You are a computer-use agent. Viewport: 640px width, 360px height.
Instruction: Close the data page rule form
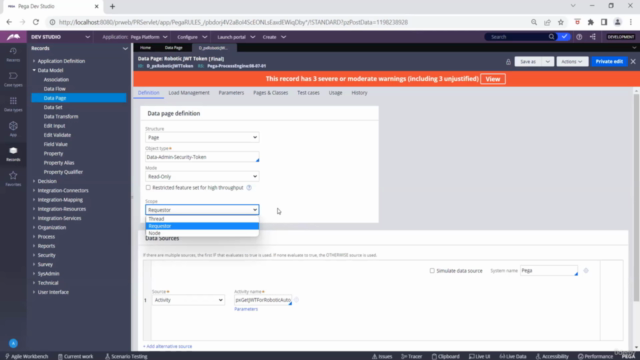pos(633,61)
